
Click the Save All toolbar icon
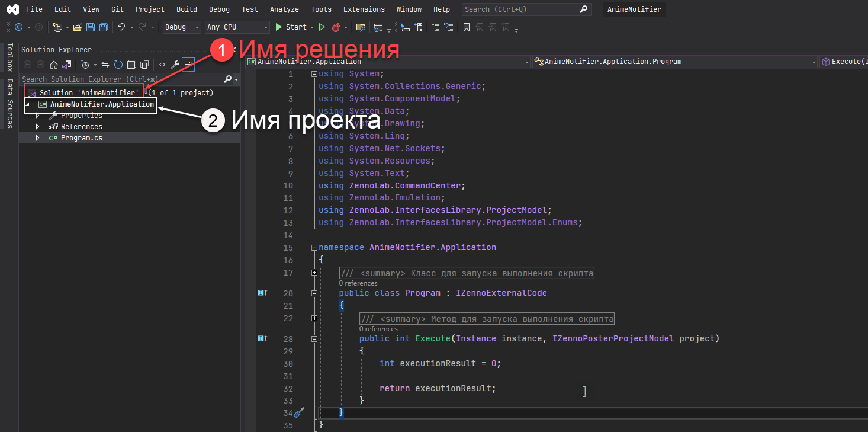click(103, 27)
